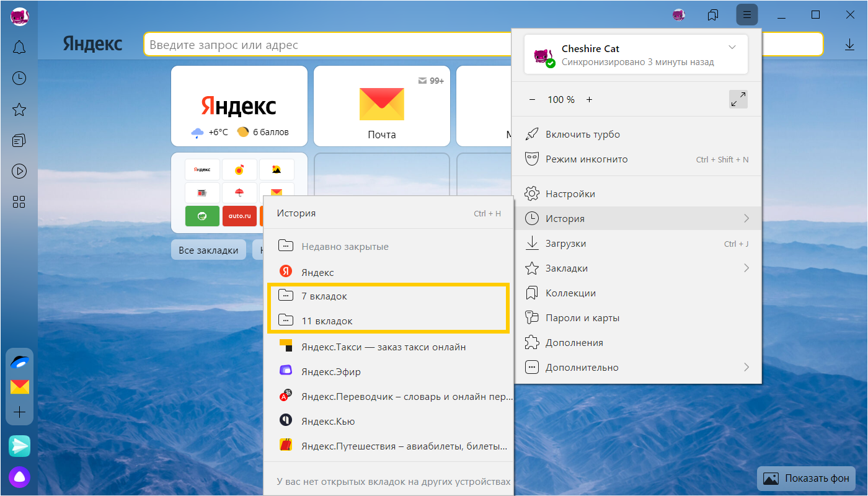Viewport: 868px width, 496px height.
Task: Open small Яндекс icon in folder tile
Action: click(x=202, y=169)
